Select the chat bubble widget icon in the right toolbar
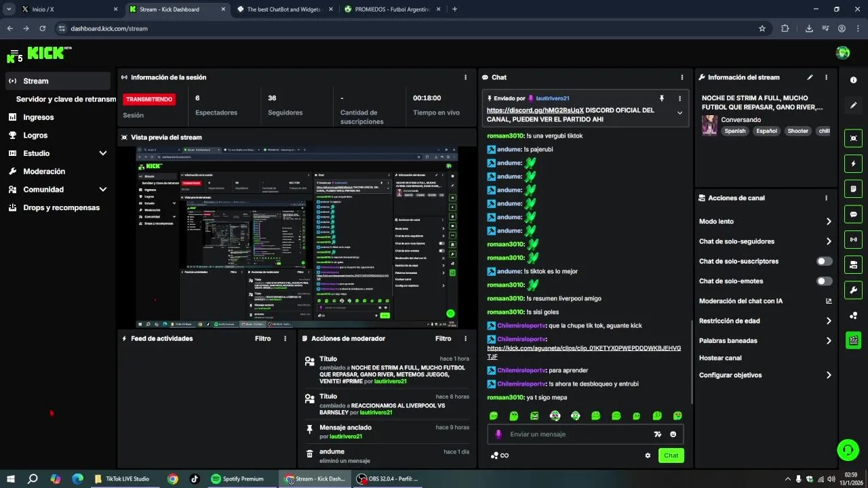Screen dimensions: 868x488 [853, 214]
